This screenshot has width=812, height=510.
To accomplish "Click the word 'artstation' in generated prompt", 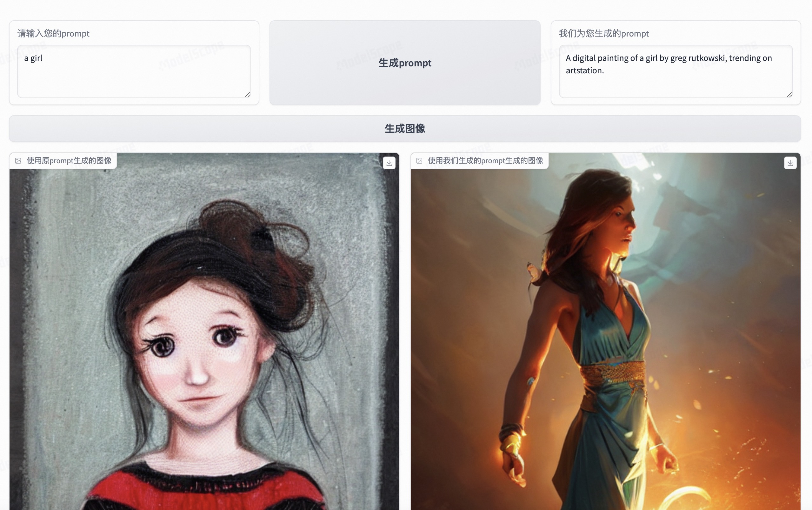I will [583, 71].
